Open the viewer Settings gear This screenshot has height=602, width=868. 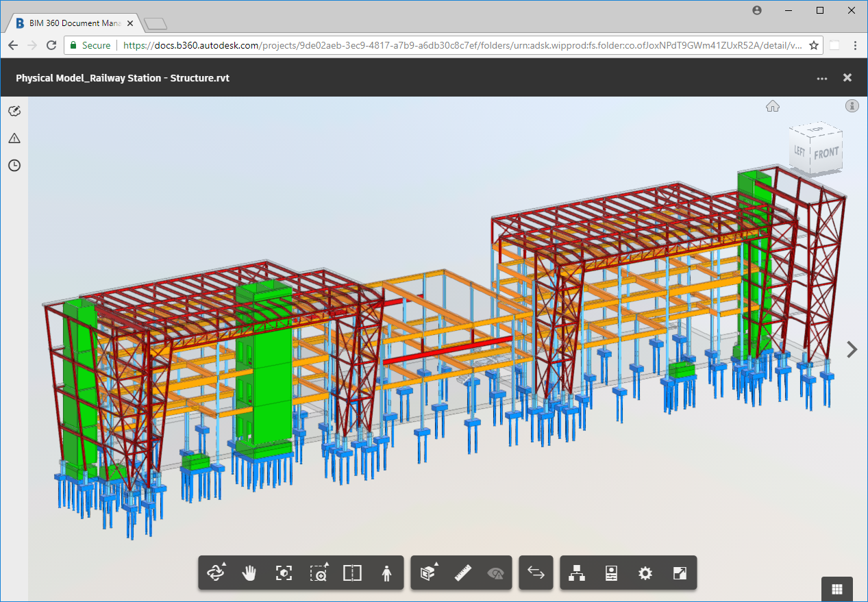pos(645,573)
